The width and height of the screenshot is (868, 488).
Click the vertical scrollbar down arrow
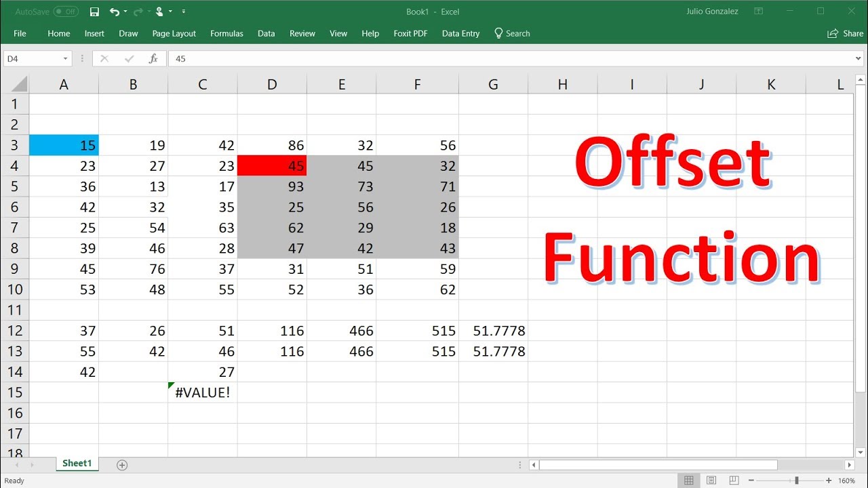pos(861,451)
